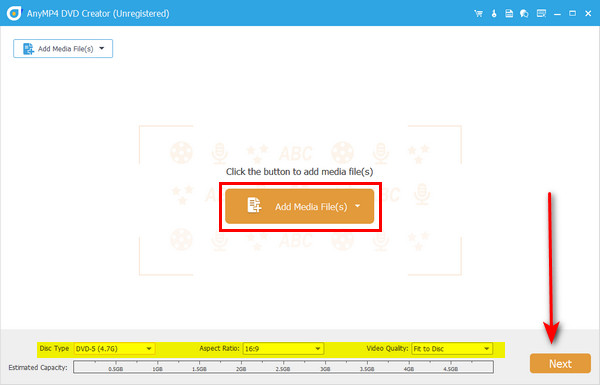
Task: Click the key register icon
Action: [x=494, y=14]
